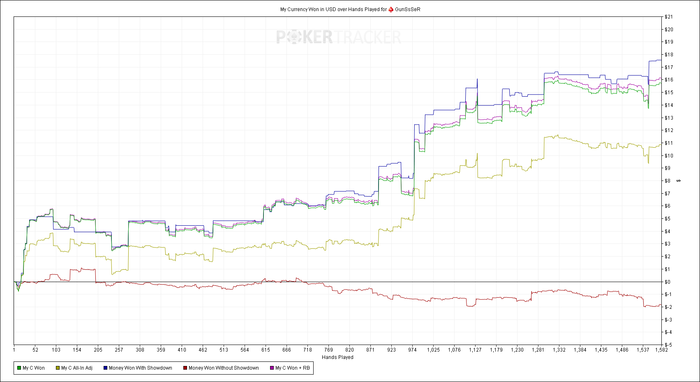Click the purple My C Won + RB swatch
Image resolution: width=700 pixels, height=382 pixels.
point(272,368)
